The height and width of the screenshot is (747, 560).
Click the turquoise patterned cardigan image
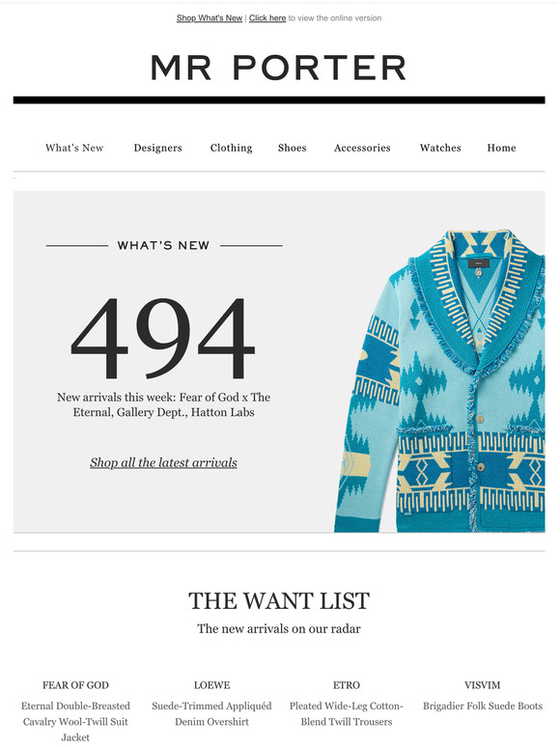coord(439,381)
